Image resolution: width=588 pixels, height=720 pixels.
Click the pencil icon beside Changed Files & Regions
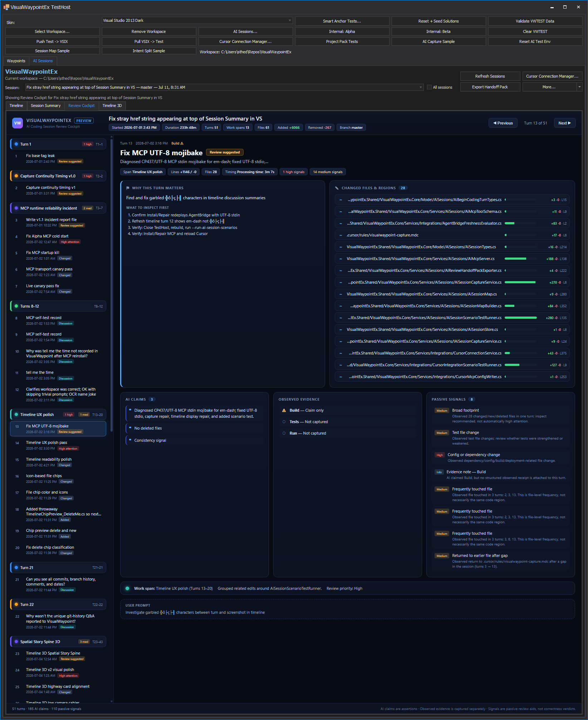pos(337,188)
